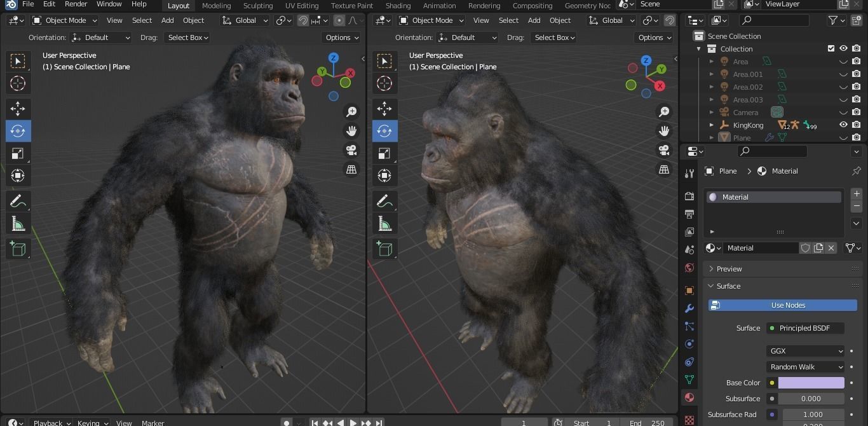The width and height of the screenshot is (868, 426).
Task: Toggle proportional editing in left viewport
Action: [339, 20]
